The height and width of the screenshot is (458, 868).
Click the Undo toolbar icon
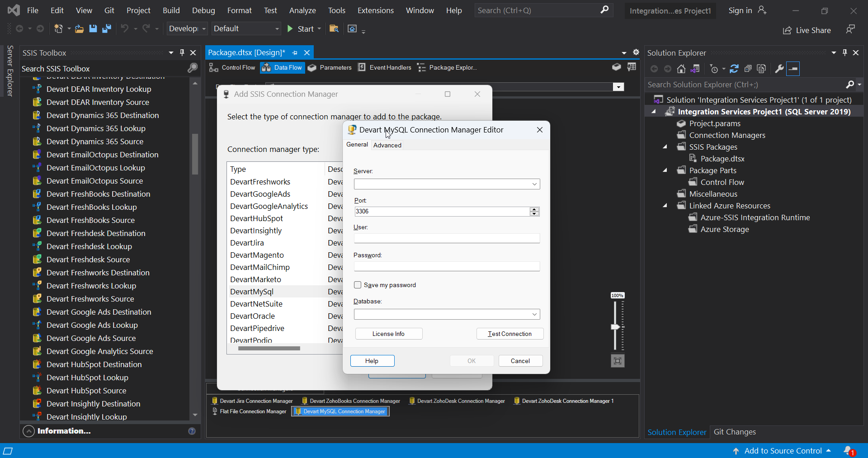click(125, 29)
